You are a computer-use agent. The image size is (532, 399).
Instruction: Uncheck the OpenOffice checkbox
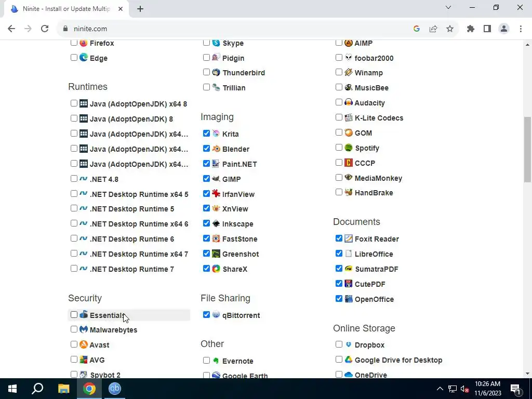(x=339, y=299)
